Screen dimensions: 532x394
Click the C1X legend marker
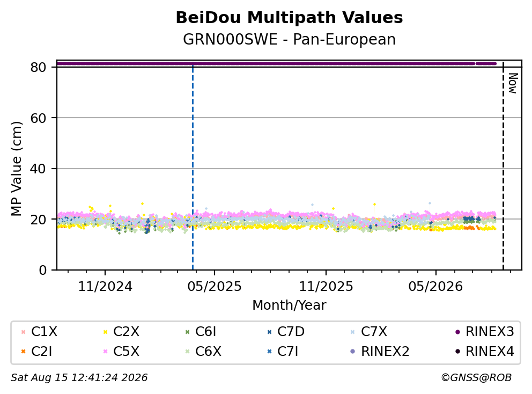click(x=23, y=332)
